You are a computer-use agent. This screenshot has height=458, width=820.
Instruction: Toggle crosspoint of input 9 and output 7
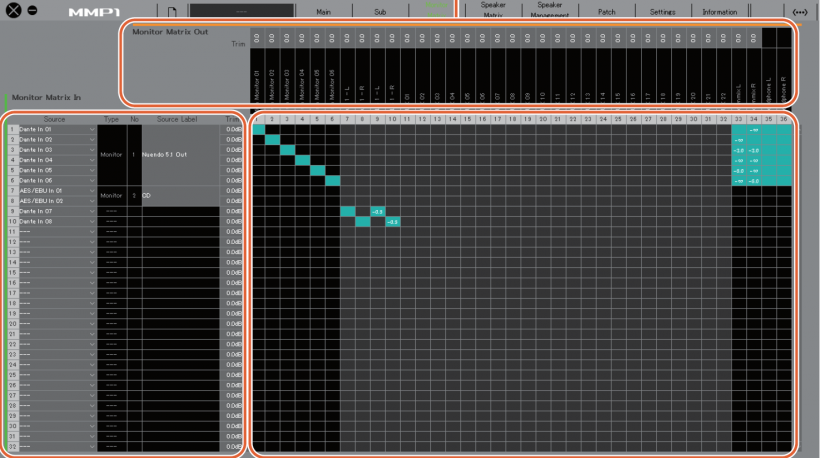coord(348,212)
